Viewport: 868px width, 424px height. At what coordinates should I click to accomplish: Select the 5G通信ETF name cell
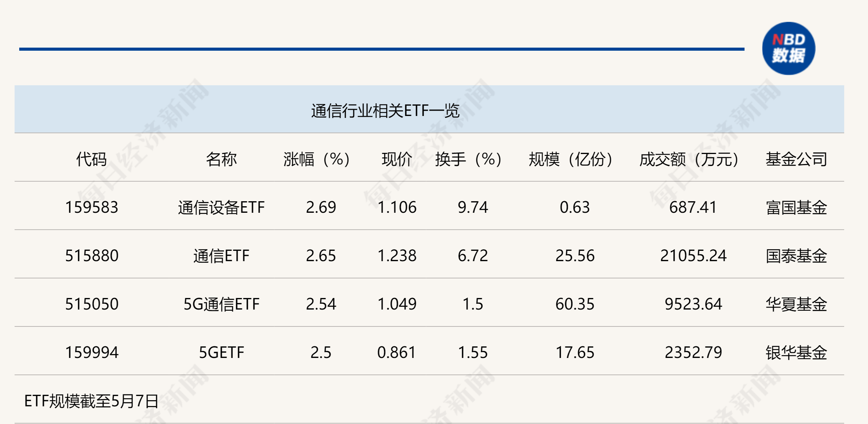pos(221,304)
